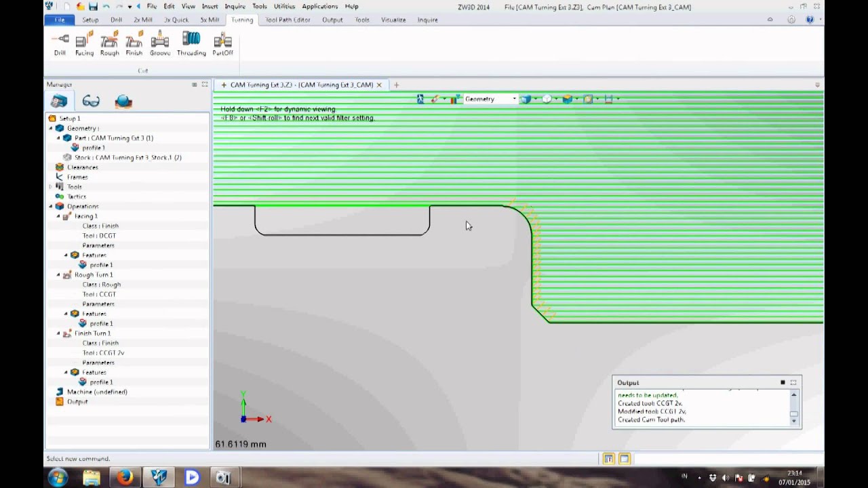This screenshot has height=488, width=868.
Task: Collapse the Facing 1 operation node
Action: [58, 216]
